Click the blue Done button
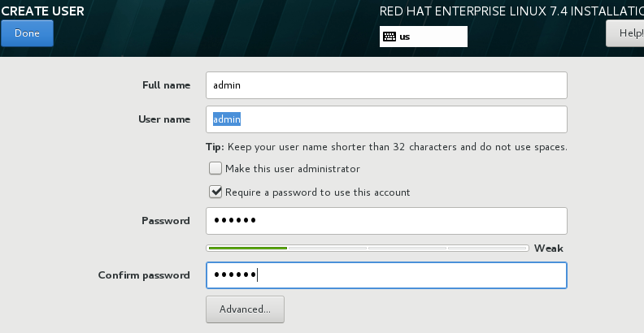Image resolution: width=644 pixels, height=333 pixels. point(27,33)
